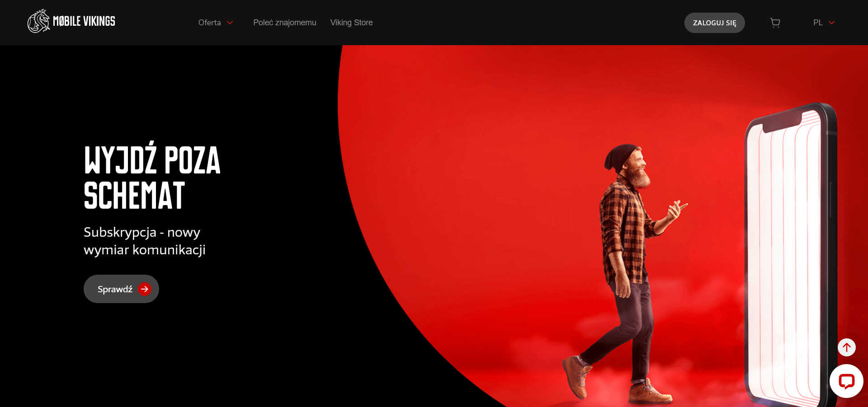Viewport: 868px width, 407px height.
Task: Go to Poleć znajomemu page
Action: click(284, 23)
